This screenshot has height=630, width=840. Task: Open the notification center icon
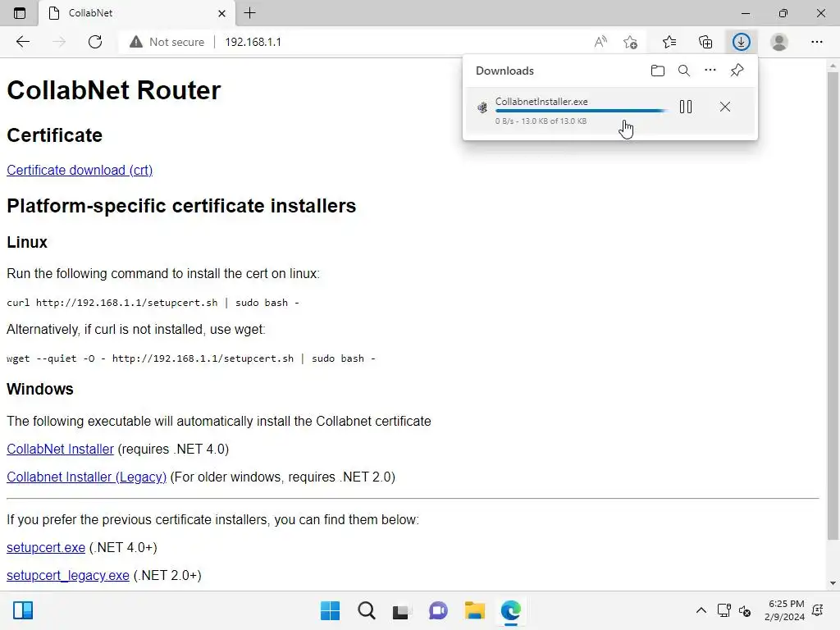coord(818,610)
